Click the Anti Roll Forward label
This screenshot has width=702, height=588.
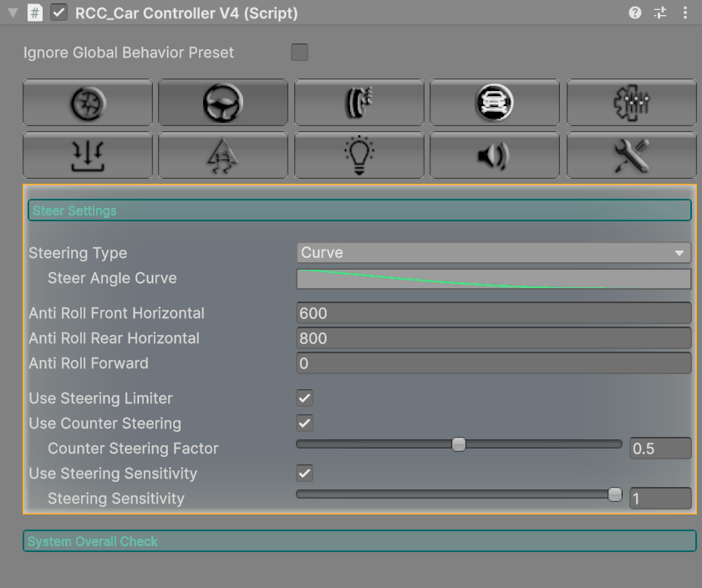89,363
